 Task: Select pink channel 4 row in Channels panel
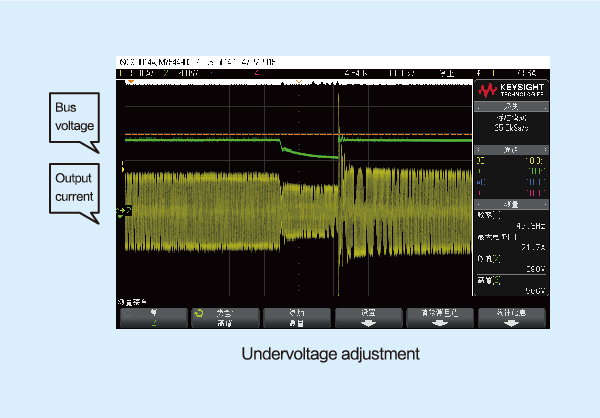point(511,193)
